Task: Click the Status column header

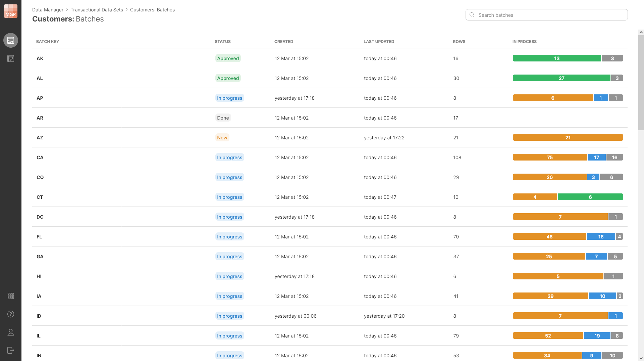Action: click(222, 42)
